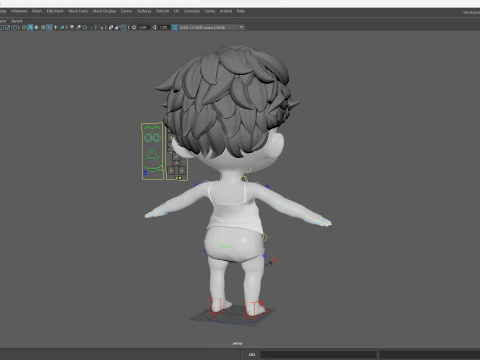Open the sRGB color space dropdown
This screenshot has height=360, width=480.
pyautogui.click(x=211, y=27)
